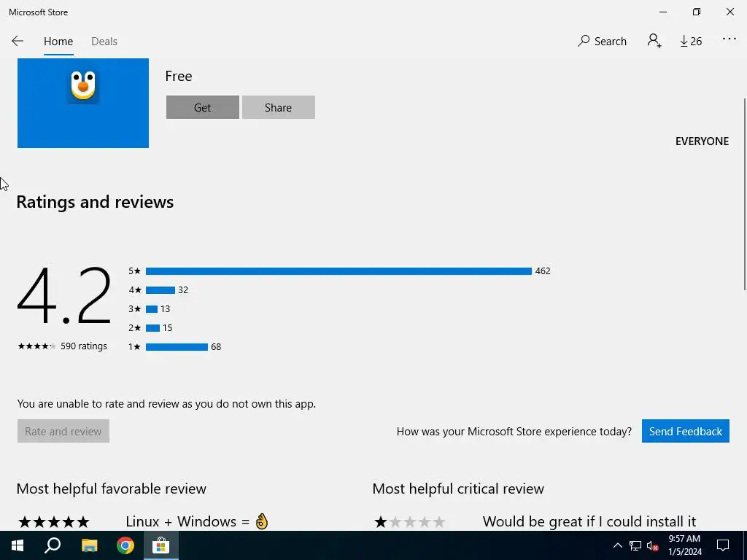
Task: Click the Get button
Action: [203, 107]
